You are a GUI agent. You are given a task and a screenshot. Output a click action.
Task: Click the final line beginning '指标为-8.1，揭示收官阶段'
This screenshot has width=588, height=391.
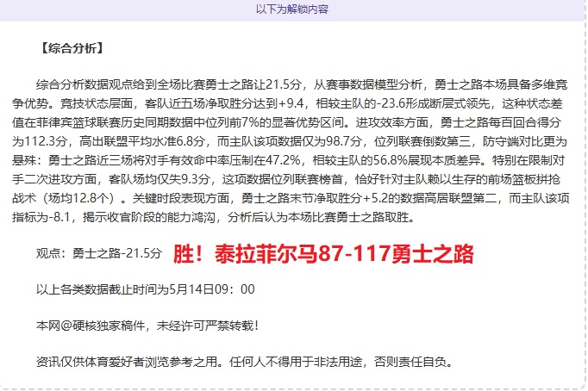pyautogui.click(x=213, y=217)
